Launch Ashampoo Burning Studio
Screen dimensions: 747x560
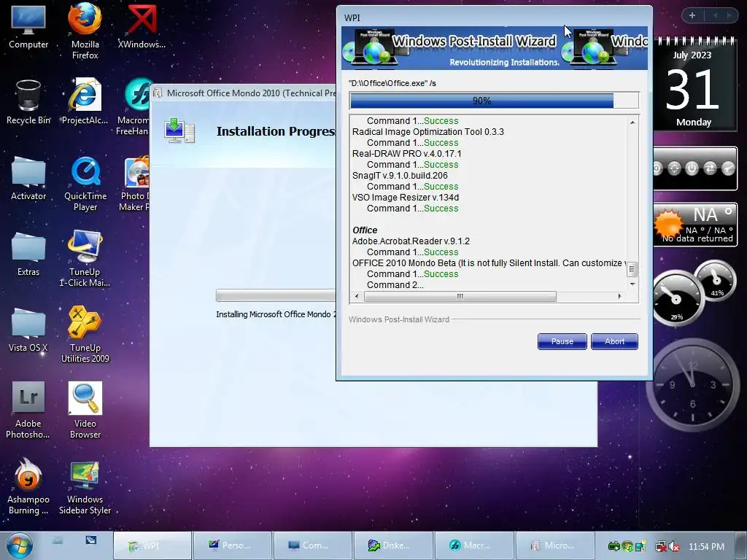click(28, 486)
